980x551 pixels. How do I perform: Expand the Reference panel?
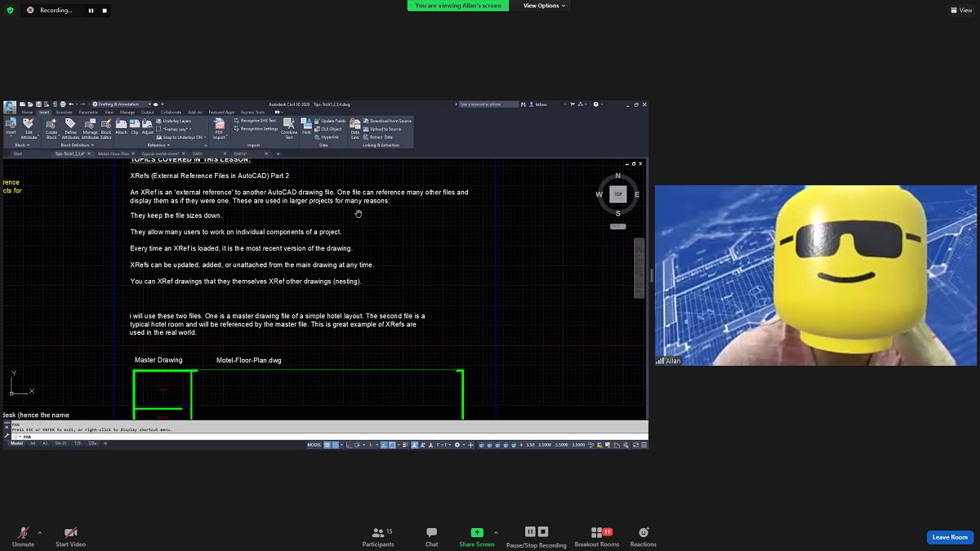158,145
